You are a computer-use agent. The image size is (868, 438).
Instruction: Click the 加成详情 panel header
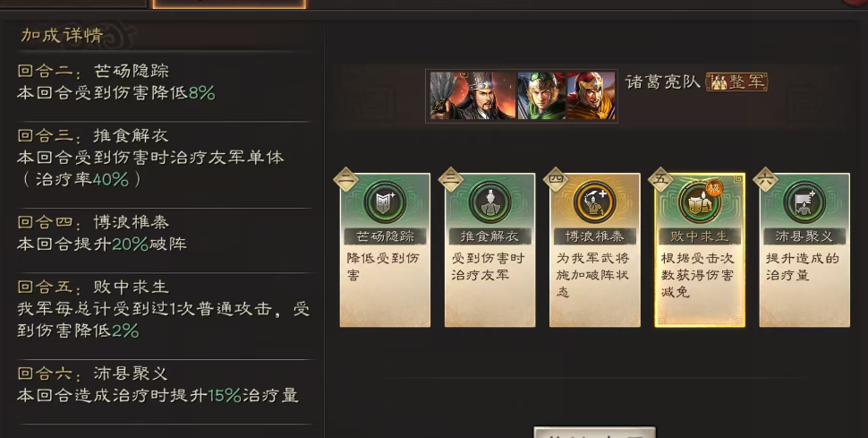(62, 35)
